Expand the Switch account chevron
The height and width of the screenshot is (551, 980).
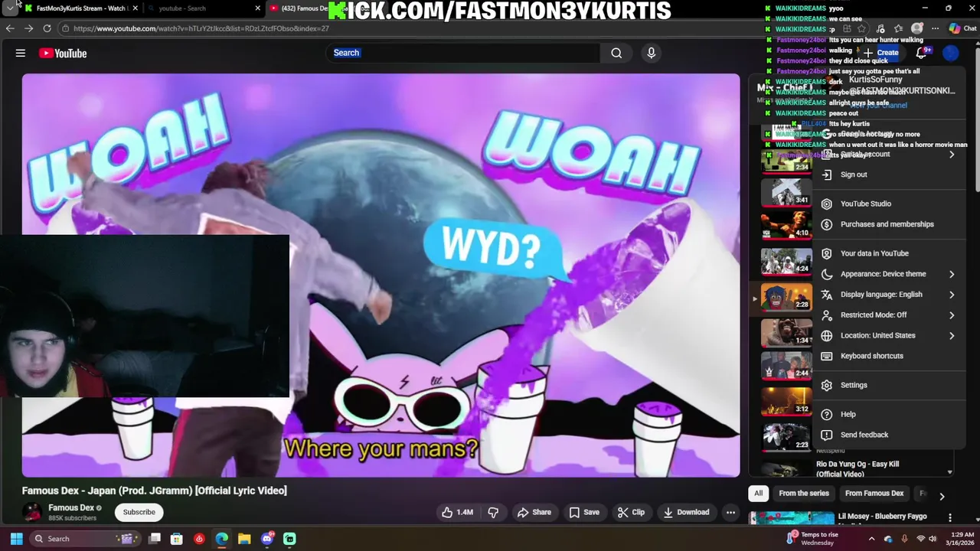(952, 155)
